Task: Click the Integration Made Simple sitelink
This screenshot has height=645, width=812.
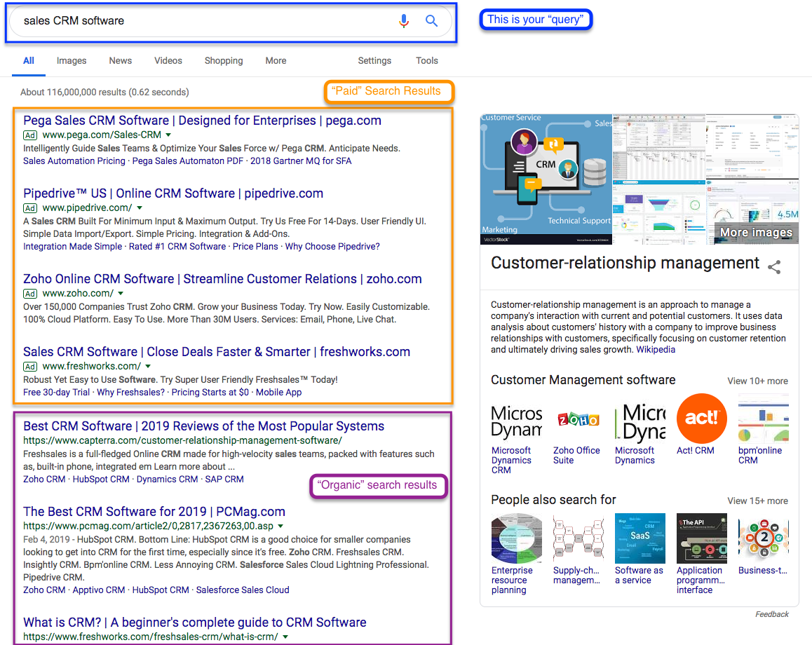Action: click(72, 246)
